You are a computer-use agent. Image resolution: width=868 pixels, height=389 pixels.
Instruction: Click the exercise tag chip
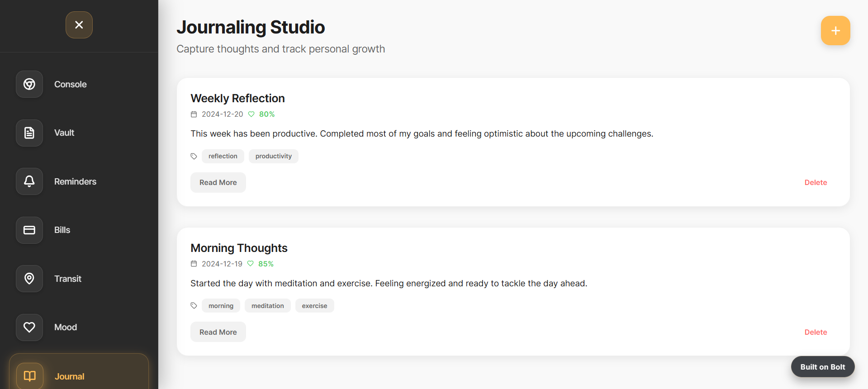pyautogui.click(x=314, y=306)
